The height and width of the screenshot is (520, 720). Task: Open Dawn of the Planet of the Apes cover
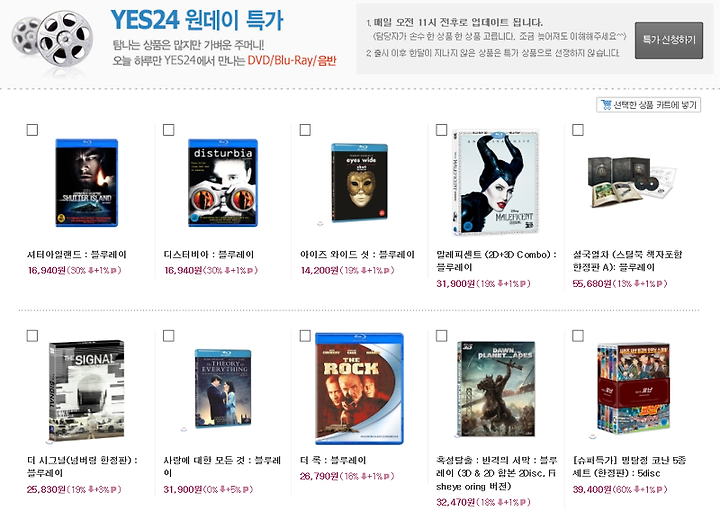click(x=496, y=389)
